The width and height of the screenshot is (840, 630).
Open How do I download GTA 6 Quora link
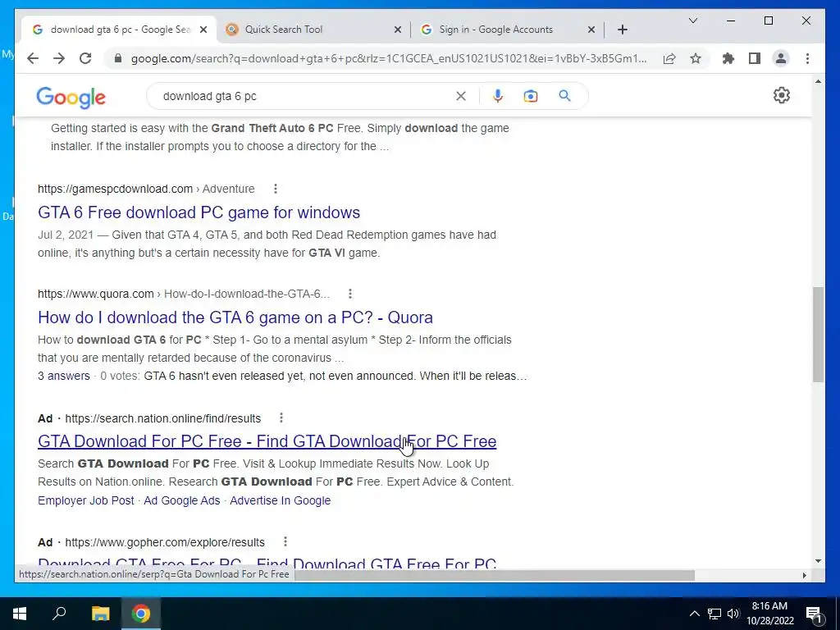pyautogui.click(x=235, y=317)
